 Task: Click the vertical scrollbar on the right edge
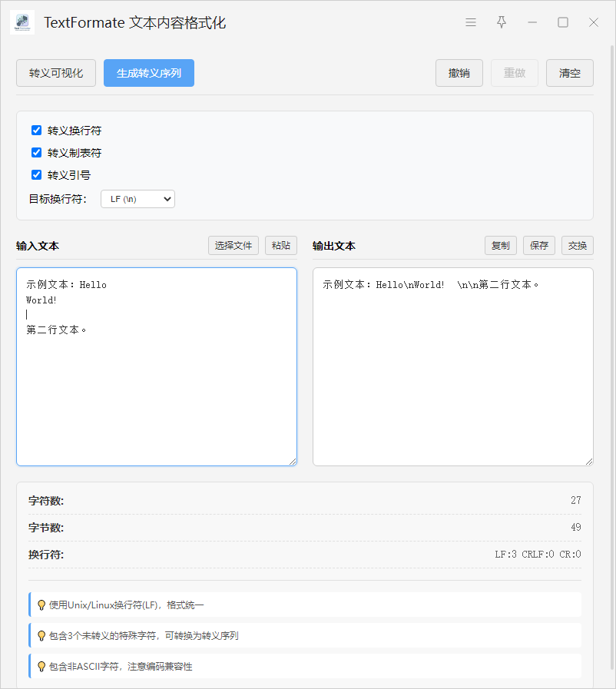click(x=611, y=307)
